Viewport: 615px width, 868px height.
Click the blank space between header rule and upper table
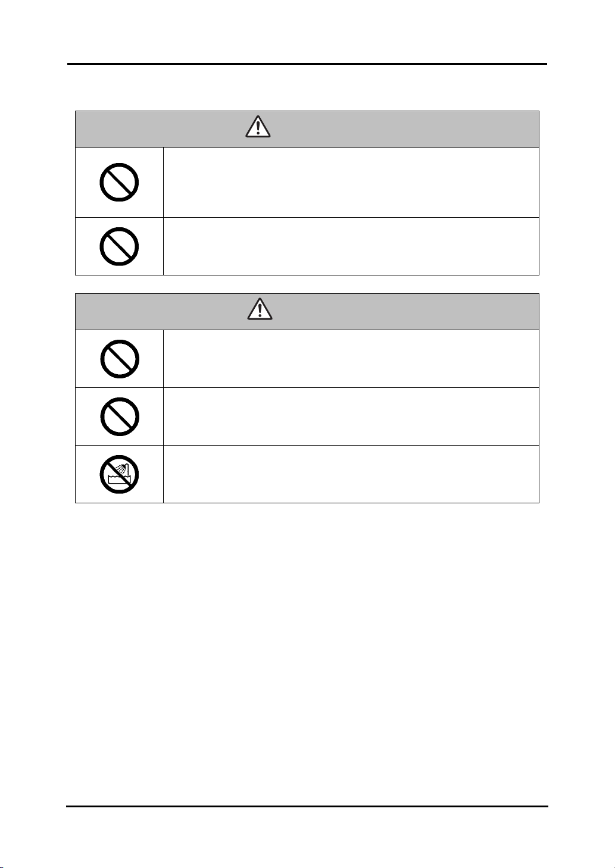click(x=307, y=87)
